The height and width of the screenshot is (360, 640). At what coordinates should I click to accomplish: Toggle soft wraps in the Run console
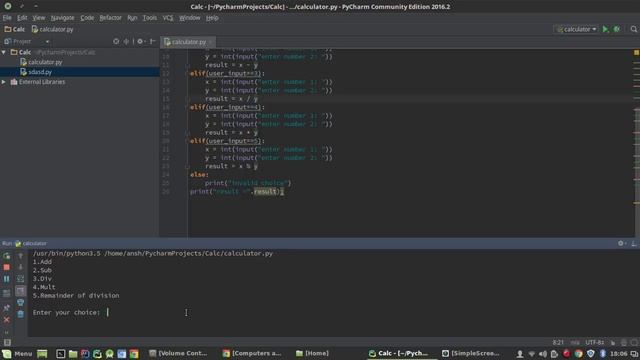point(20,279)
